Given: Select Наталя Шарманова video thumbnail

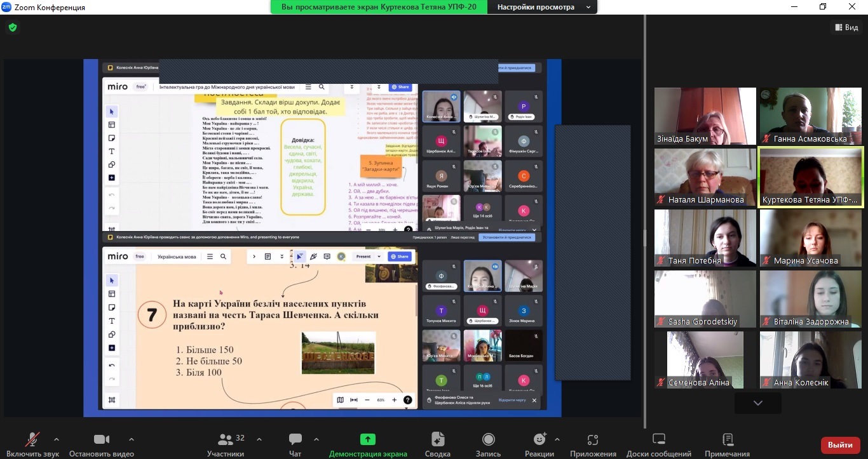Looking at the screenshot, I should pos(705,177).
